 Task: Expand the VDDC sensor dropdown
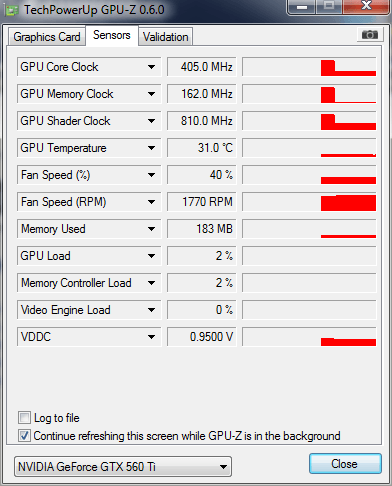(151, 337)
